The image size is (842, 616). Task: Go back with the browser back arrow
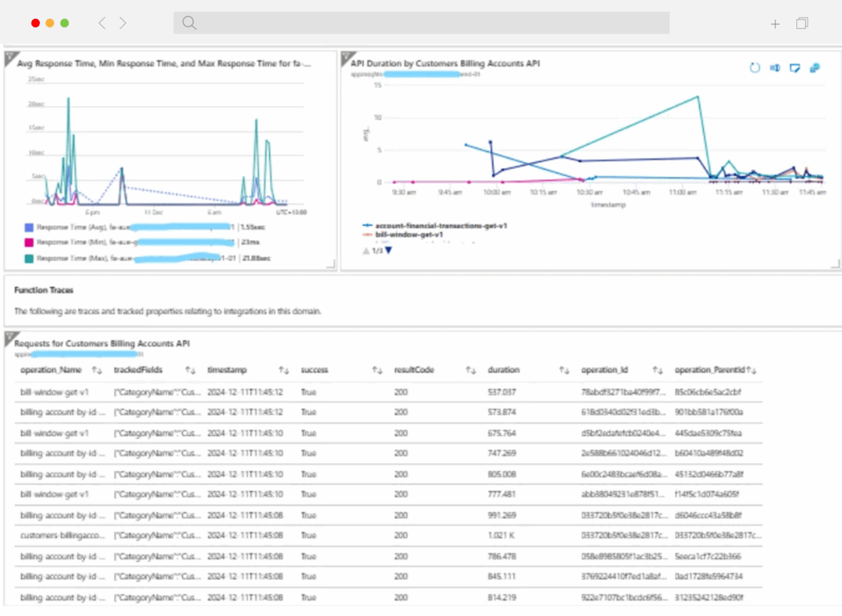(102, 23)
